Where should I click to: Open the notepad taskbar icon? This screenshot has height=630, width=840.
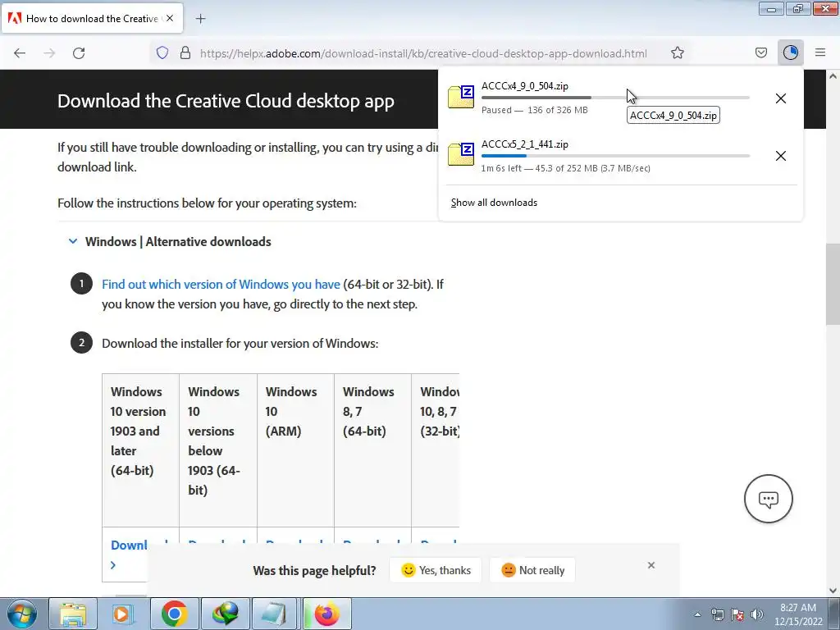coord(276,614)
